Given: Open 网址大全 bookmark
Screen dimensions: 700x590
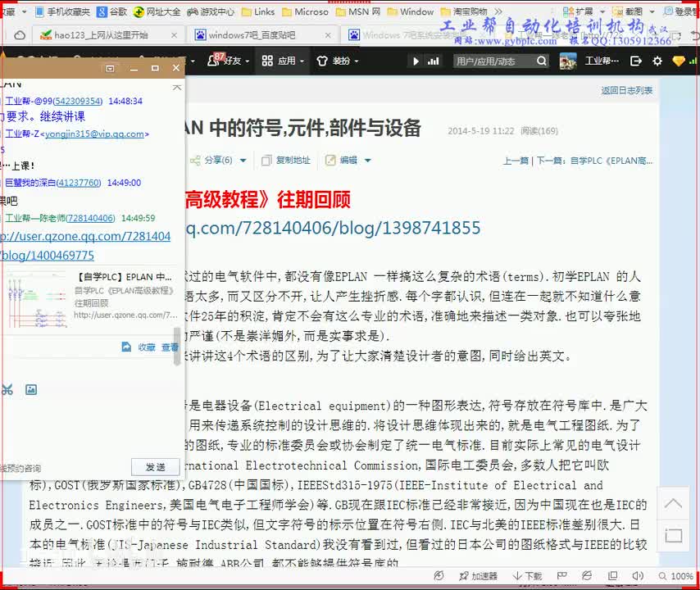Looking at the screenshot, I should [157, 11].
